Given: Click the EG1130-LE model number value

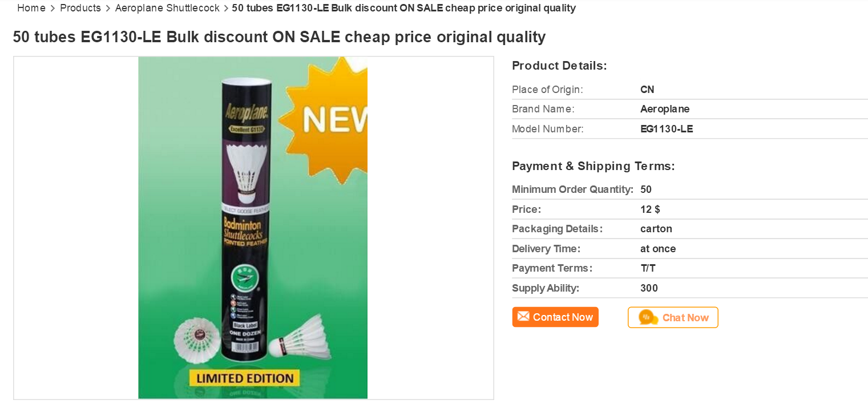Looking at the screenshot, I should [x=667, y=129].
